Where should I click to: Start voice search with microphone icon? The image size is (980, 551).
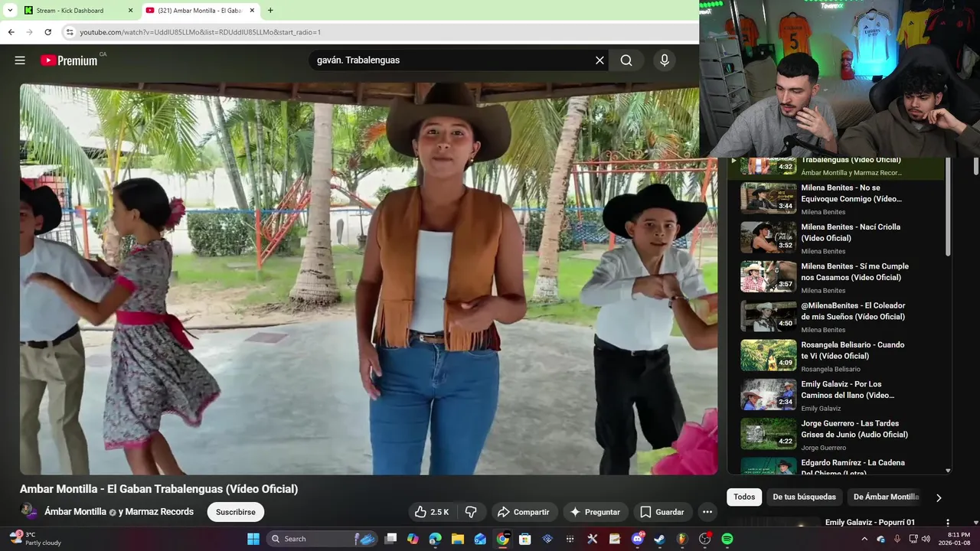[665, 60]
